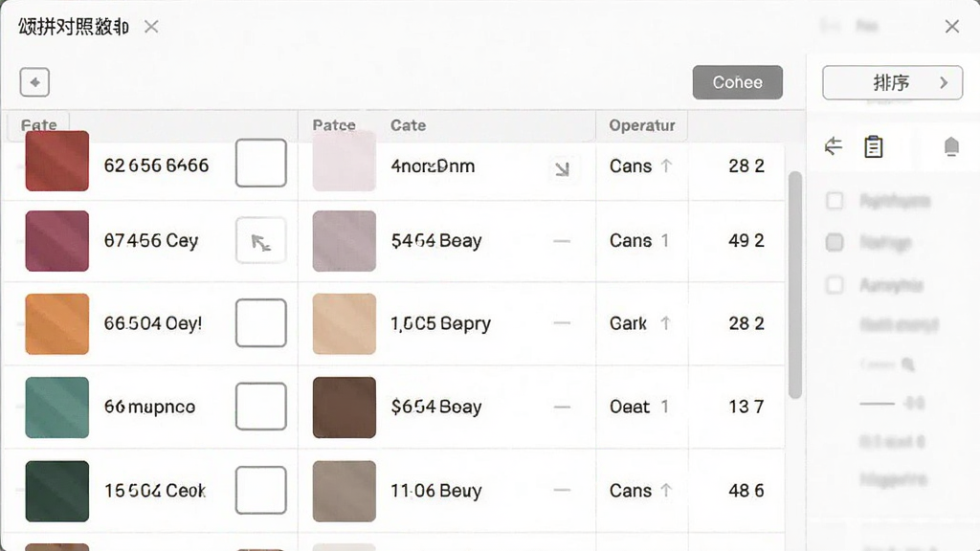Select the red swatch beside 62 656 6466
980x551 pixels.
coord(56,161)
